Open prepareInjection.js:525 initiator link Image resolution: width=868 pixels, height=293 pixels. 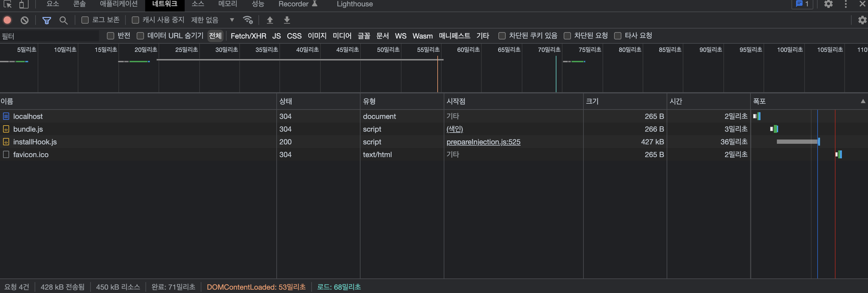pyautogui.click(x=484, y=142)
